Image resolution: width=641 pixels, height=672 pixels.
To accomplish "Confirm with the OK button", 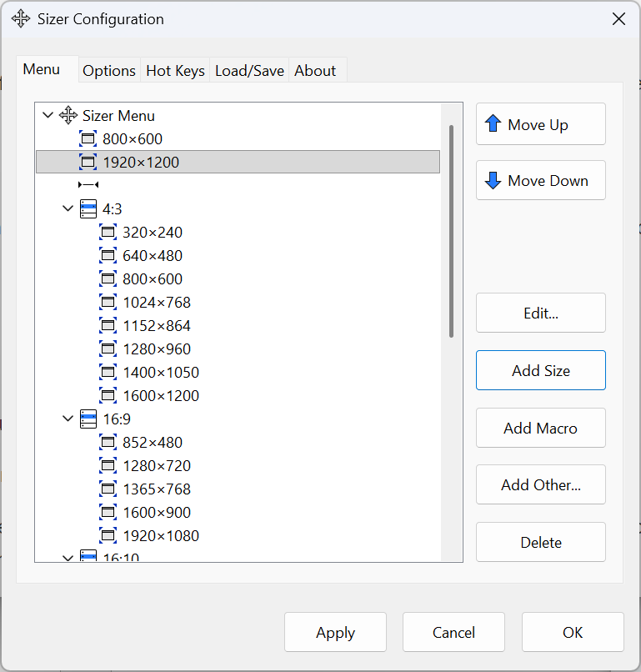I will coord(573,632).
